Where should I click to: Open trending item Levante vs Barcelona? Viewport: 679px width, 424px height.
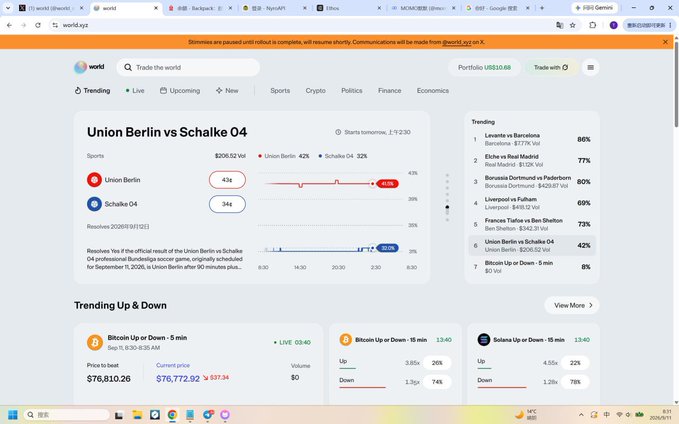tap(532, 139)
